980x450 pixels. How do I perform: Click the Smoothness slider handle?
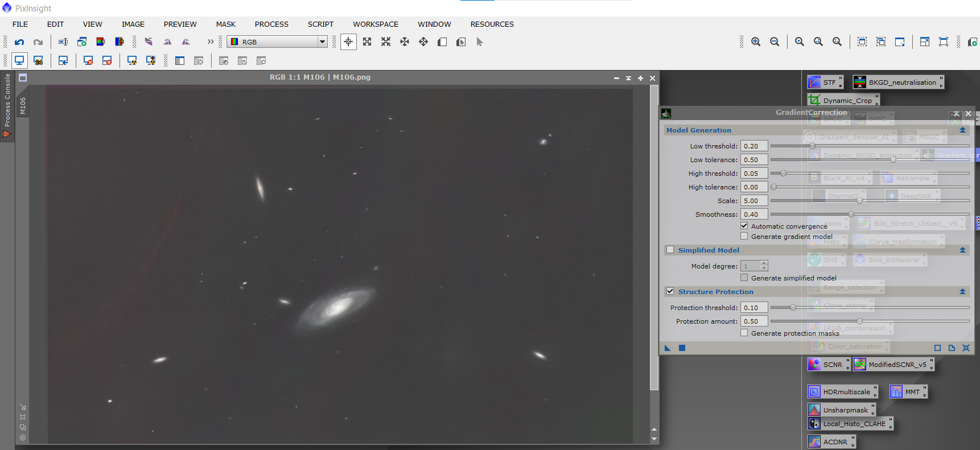851,214
